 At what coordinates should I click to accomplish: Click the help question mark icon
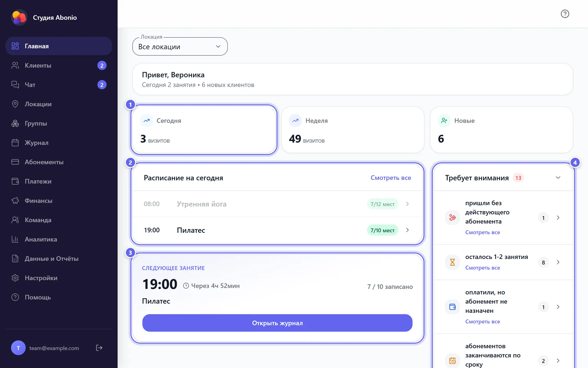coord(565,14)
